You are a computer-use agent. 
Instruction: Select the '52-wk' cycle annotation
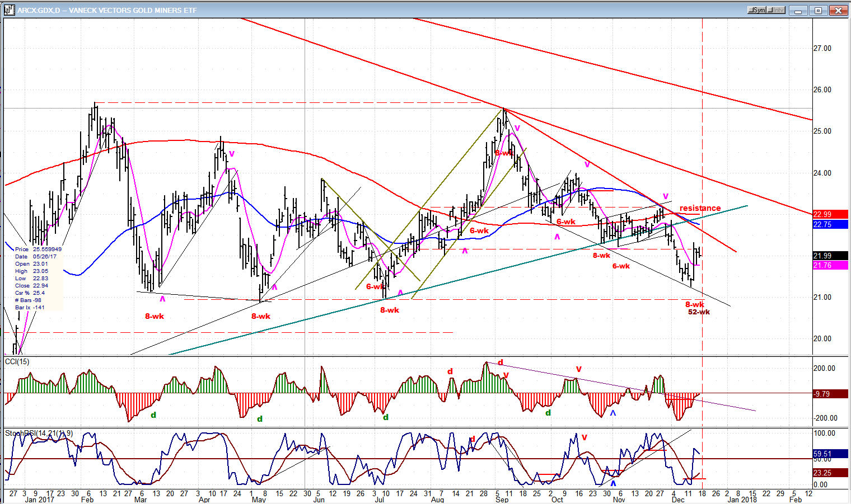pos(699,312)
